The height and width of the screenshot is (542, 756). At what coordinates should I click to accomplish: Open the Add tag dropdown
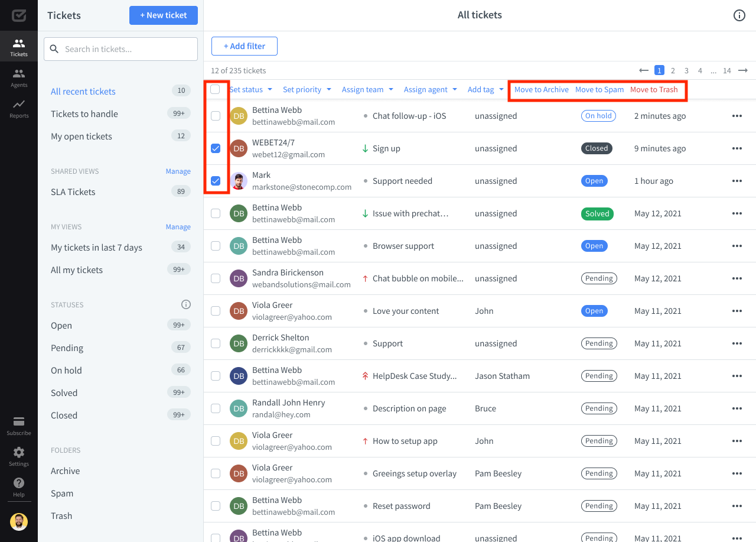(x=486, y=90)
